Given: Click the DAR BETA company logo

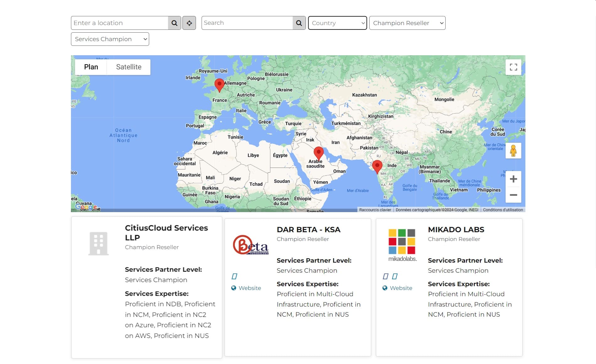Looking at the screenshot, I should (x=251, y=245).
